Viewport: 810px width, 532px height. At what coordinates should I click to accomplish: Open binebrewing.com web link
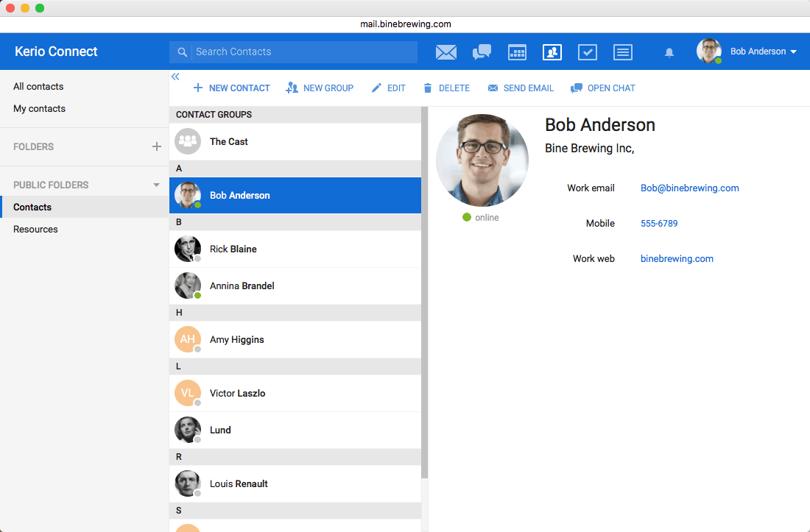tap(677, 258)
